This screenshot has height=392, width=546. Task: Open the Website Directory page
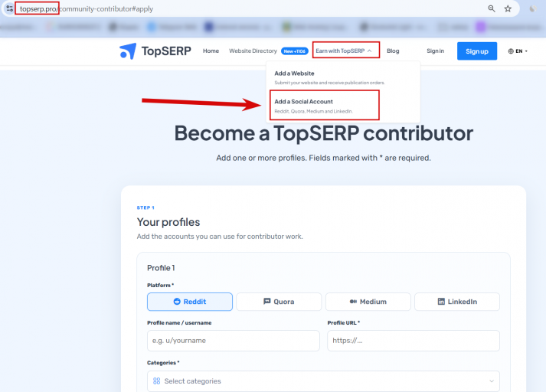click(x=253, y=51)
